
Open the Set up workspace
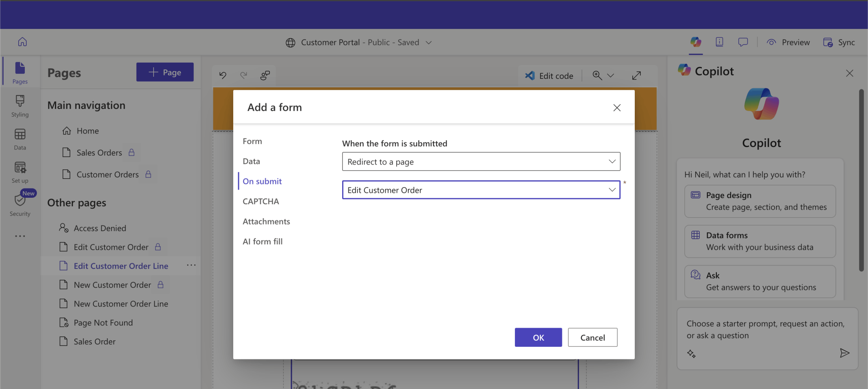(20, 172)
